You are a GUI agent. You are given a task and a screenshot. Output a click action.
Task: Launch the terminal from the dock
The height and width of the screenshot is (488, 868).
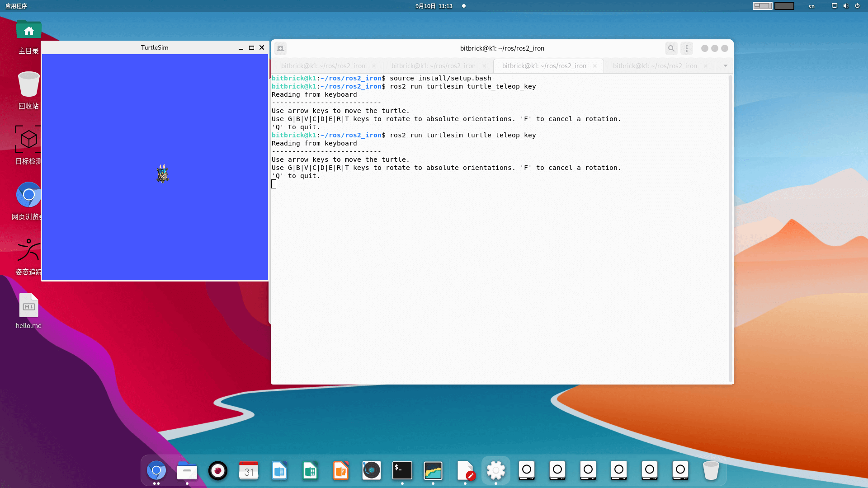[x=402, y=470]
